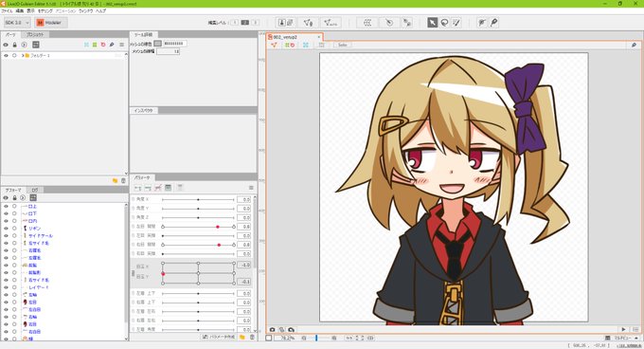This screenshot has width=644, height=349.
Task: Click the 角度 Y value field
Action: (244, 209)
